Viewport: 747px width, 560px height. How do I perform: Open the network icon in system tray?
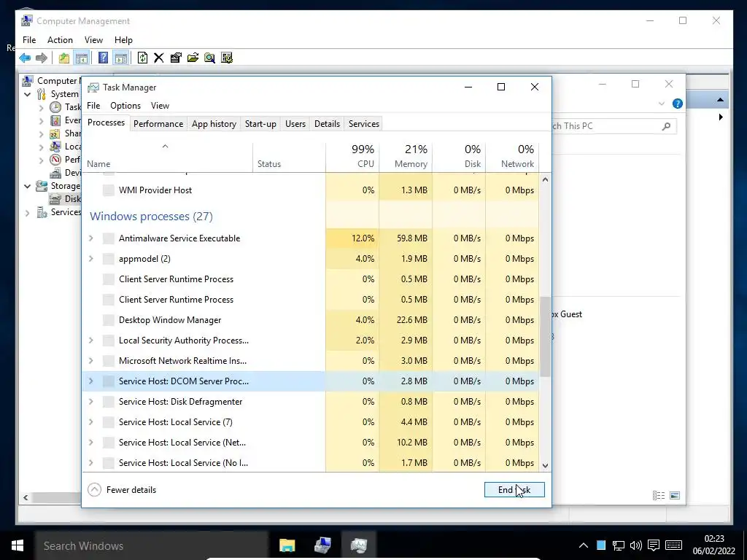pyautogui.click(x=619, y=545)
